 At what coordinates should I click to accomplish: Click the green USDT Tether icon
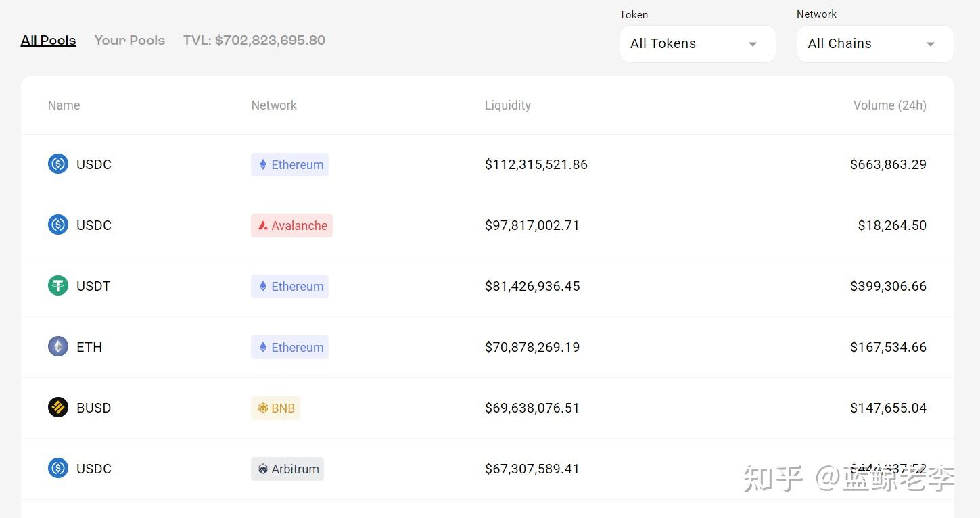point(58,285)
